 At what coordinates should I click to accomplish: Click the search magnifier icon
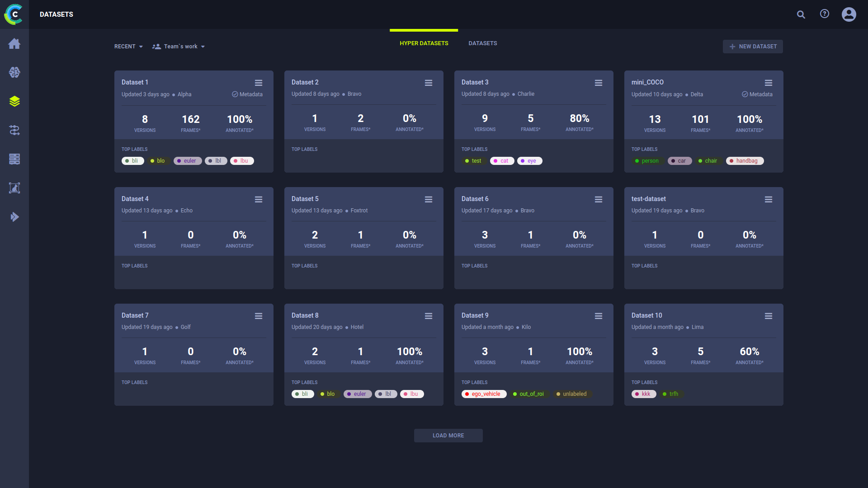pyautogui.click(x=801, y=14)
